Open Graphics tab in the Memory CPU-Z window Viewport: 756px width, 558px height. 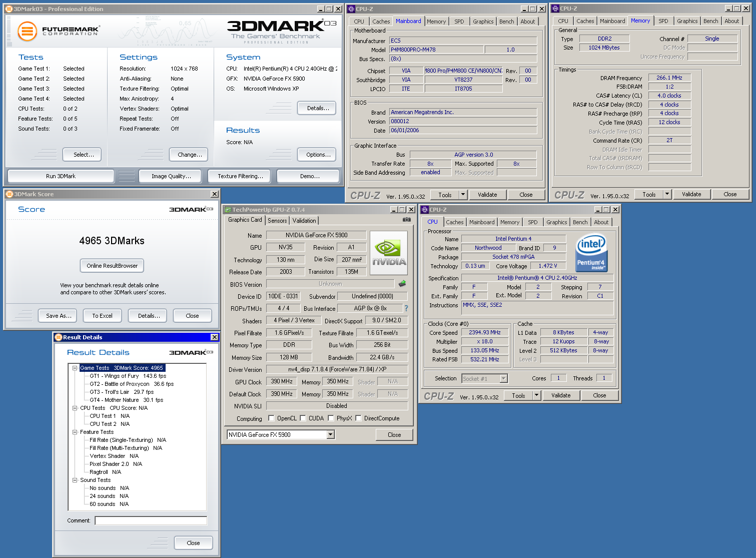click(x=687, y=21)
